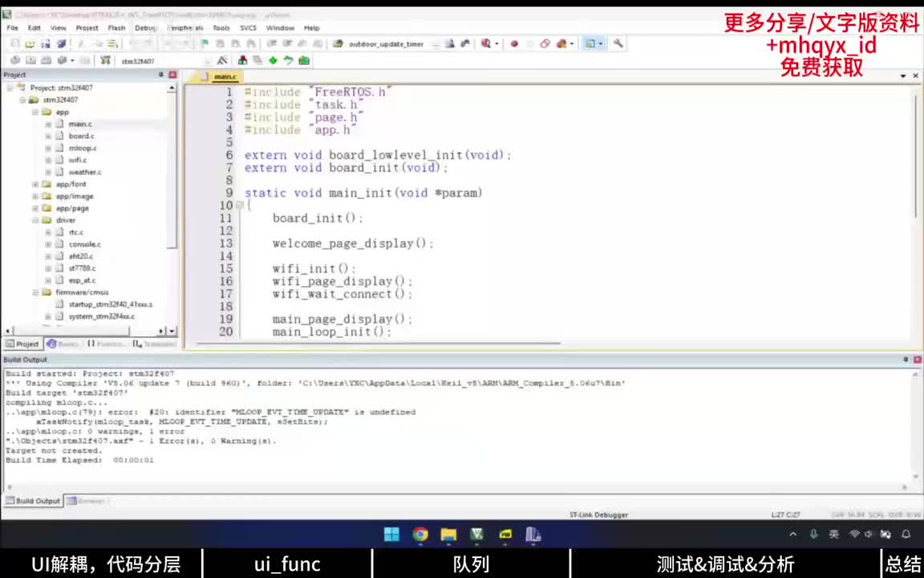This screenshot has width=924, height=578.
Task: Open the Windows Start menu
Action: pos(391,535)
